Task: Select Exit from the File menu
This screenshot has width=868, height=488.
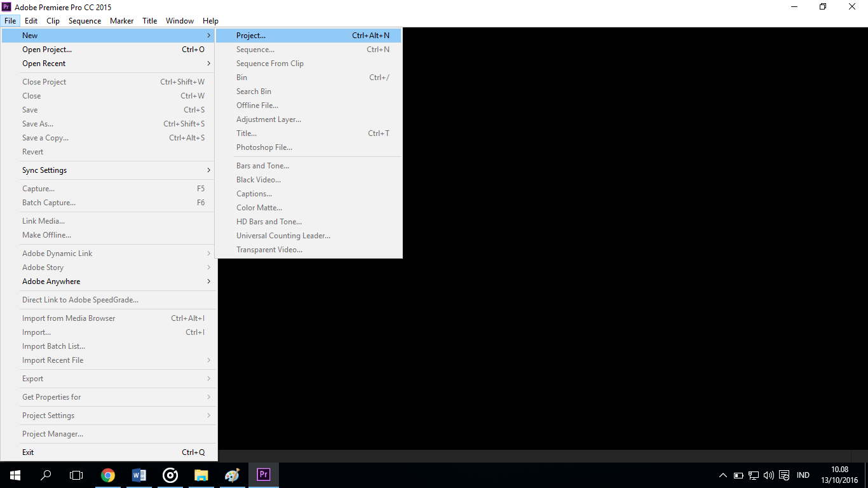Action: click(x=109, y=452)
